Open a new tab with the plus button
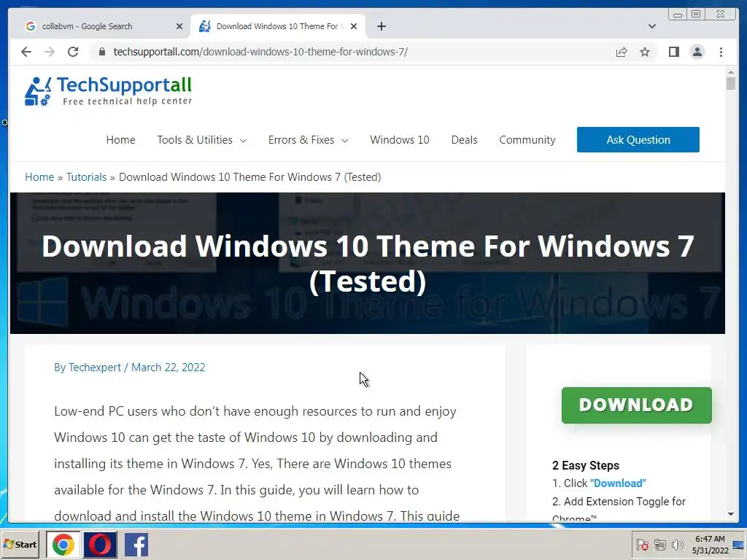This screenshot has width=747, height=560. [x=381, y=26]
